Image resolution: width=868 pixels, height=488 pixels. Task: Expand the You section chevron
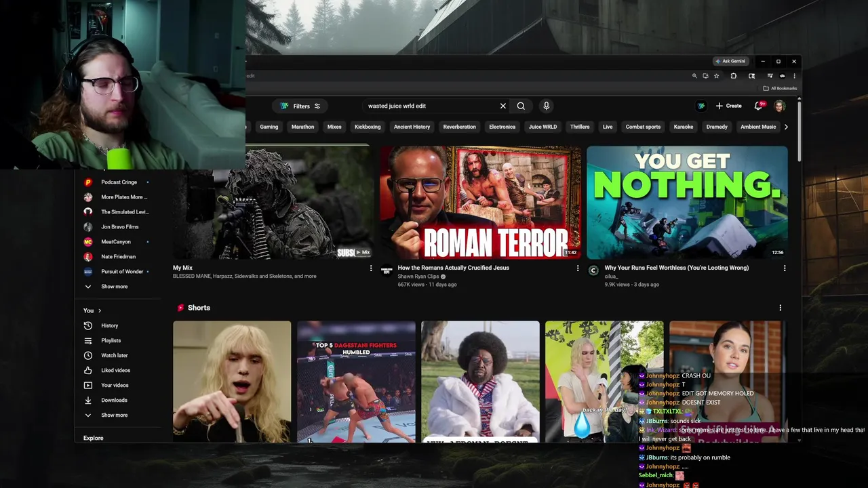coord(100,310)
